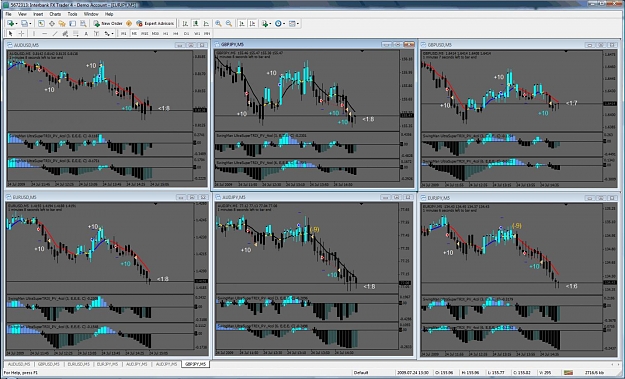Click the New Order button
This screenshot has height=379, width=625.
click(x=108, y=24)
